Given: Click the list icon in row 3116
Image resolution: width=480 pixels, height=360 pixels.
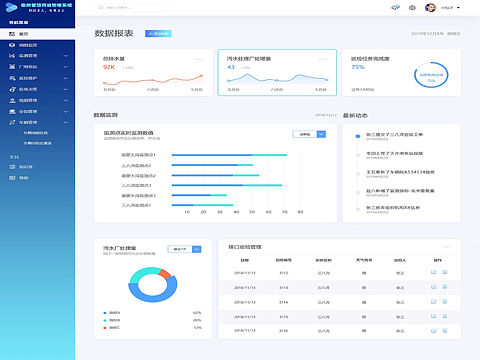Looking at the screenshot, I should click(x=444, y=331).
